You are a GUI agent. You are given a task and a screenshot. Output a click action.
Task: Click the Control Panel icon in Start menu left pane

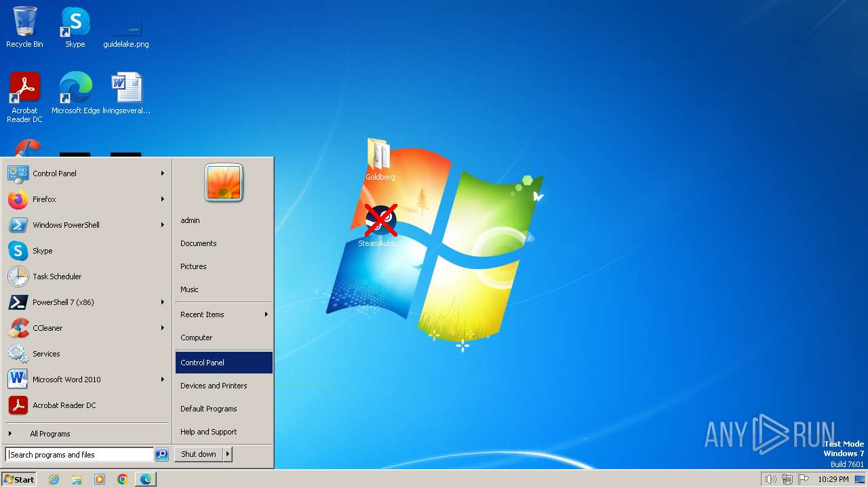[18, 174]
